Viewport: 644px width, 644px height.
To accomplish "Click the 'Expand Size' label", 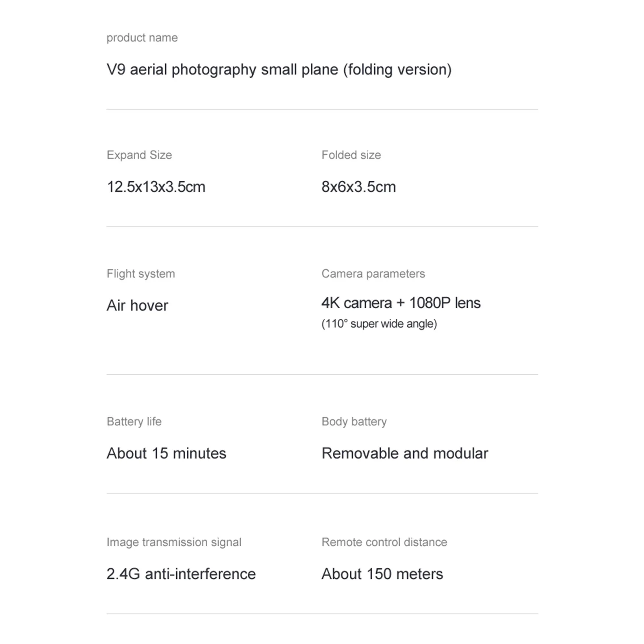I will pyautogui.click(x=139, y=155).
